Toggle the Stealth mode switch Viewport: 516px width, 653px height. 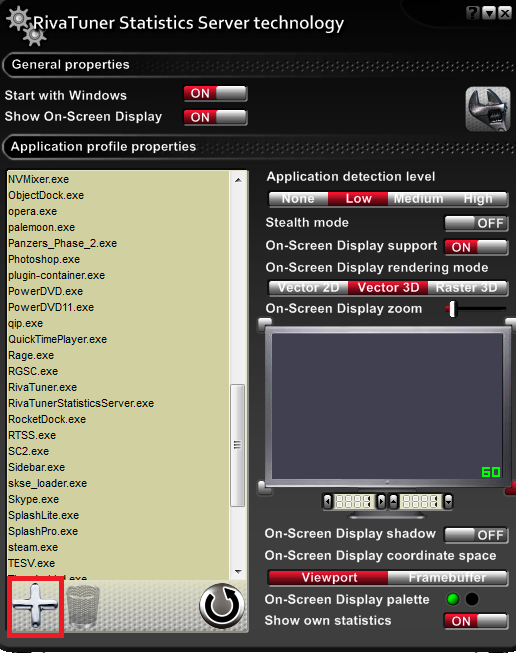pyautogui.click(x=476, y=223)
